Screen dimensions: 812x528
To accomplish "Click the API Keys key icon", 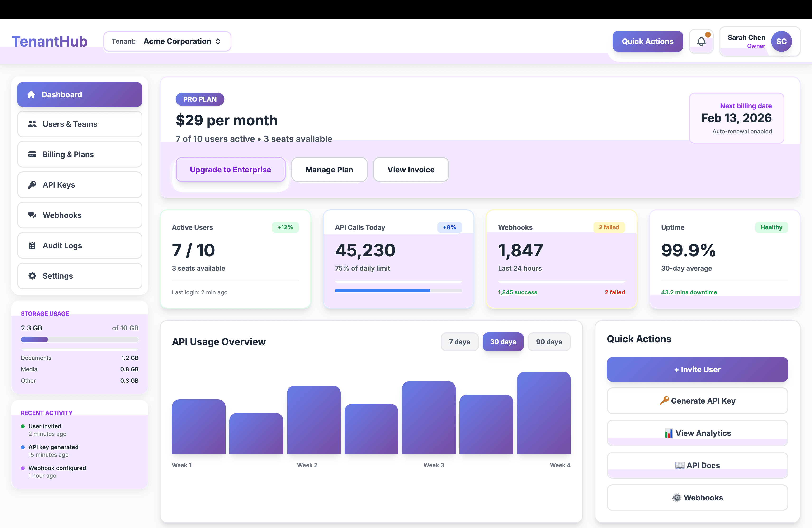I will pyautogui.click(x=33, y=184).
